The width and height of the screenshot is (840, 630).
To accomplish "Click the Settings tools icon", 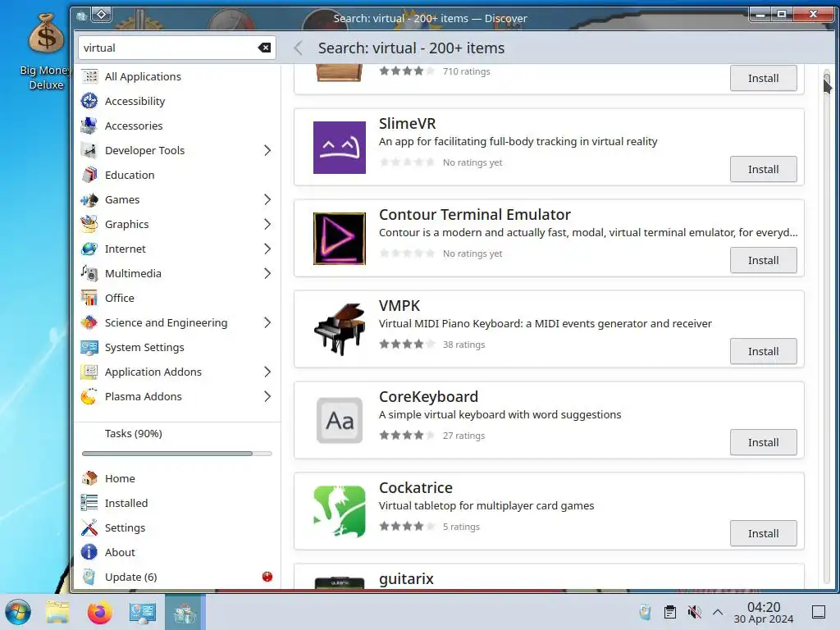I will 89,527.
